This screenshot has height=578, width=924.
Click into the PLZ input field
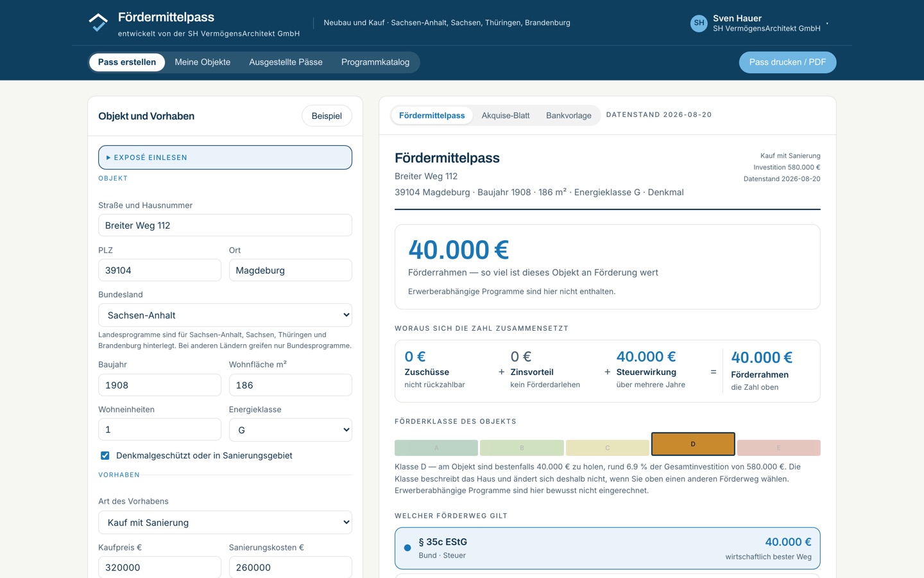pyautogui.click(x=160, y=270)
